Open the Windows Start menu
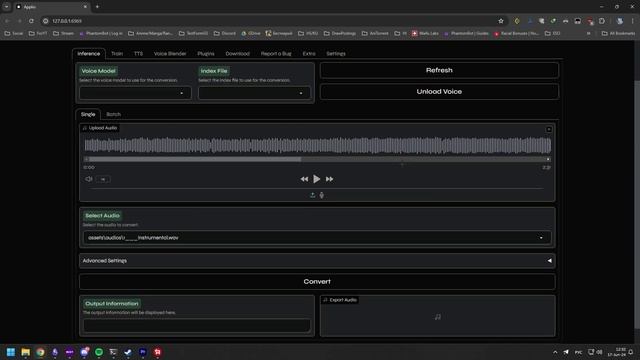Image resolution: width=640 pixels, height=360 pixels. coord(11,352)
